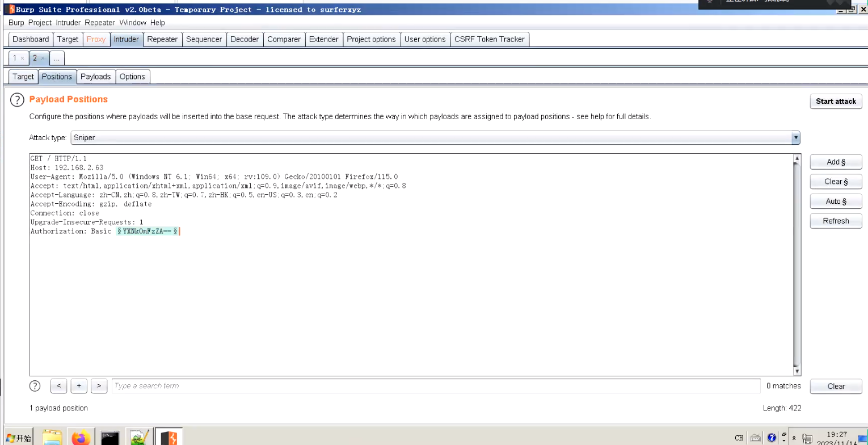Click scrollbar down arrow in request editor
Screen dimensions: 868x445
point(797,371)
